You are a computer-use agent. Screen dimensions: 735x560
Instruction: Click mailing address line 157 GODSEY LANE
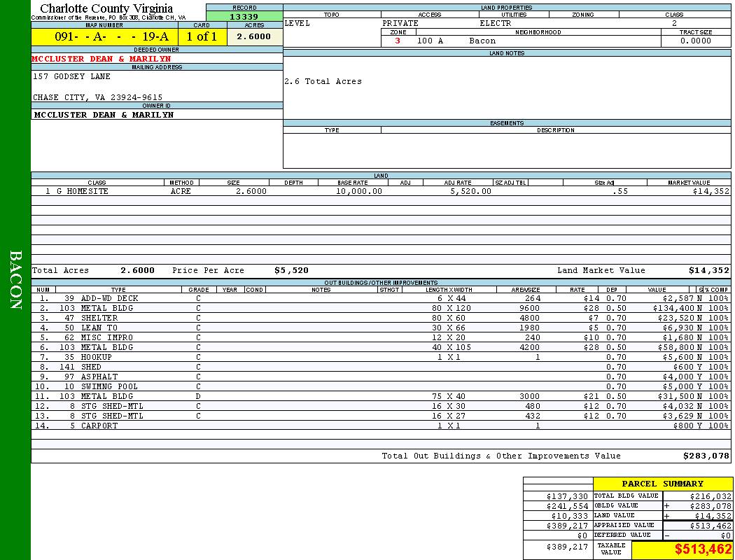(71, 77)
